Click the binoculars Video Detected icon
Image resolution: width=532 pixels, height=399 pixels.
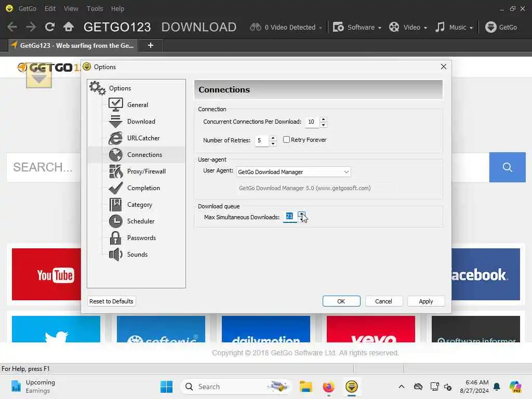[256, 27]
